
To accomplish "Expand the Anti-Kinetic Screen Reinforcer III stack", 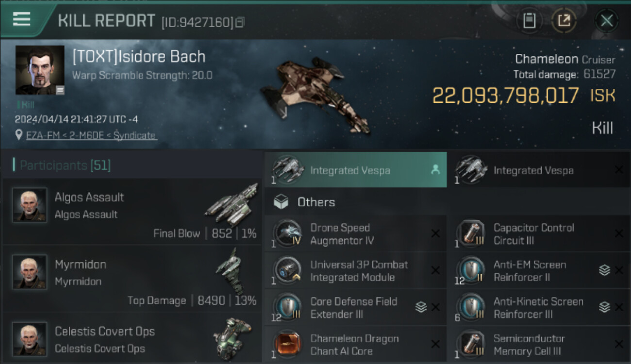I will pos(604,307).
